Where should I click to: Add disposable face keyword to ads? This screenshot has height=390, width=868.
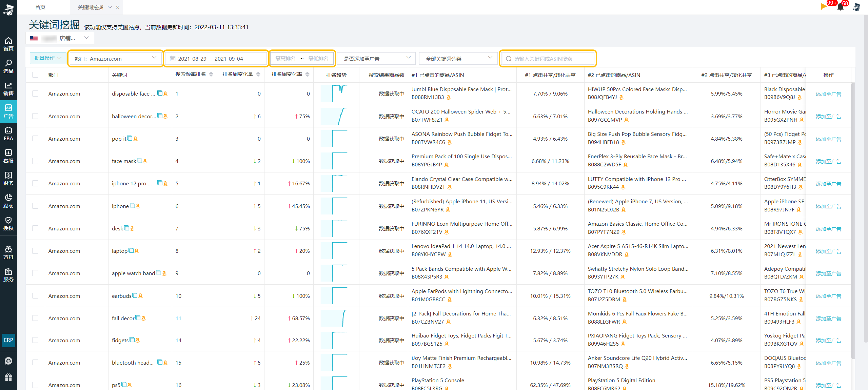828,94
